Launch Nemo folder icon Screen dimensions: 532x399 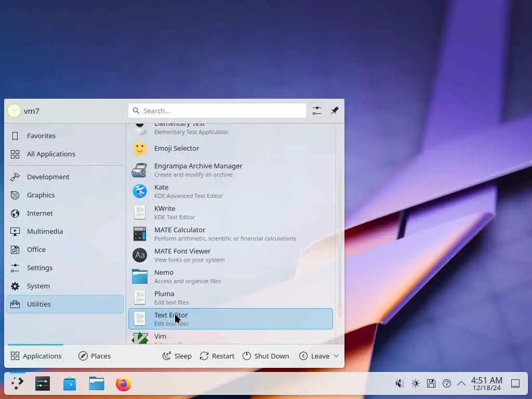click(x=140, y=276)
